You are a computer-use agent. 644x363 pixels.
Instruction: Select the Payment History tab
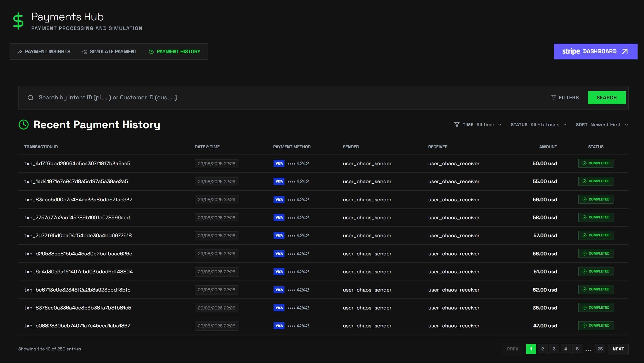[175, 52]
